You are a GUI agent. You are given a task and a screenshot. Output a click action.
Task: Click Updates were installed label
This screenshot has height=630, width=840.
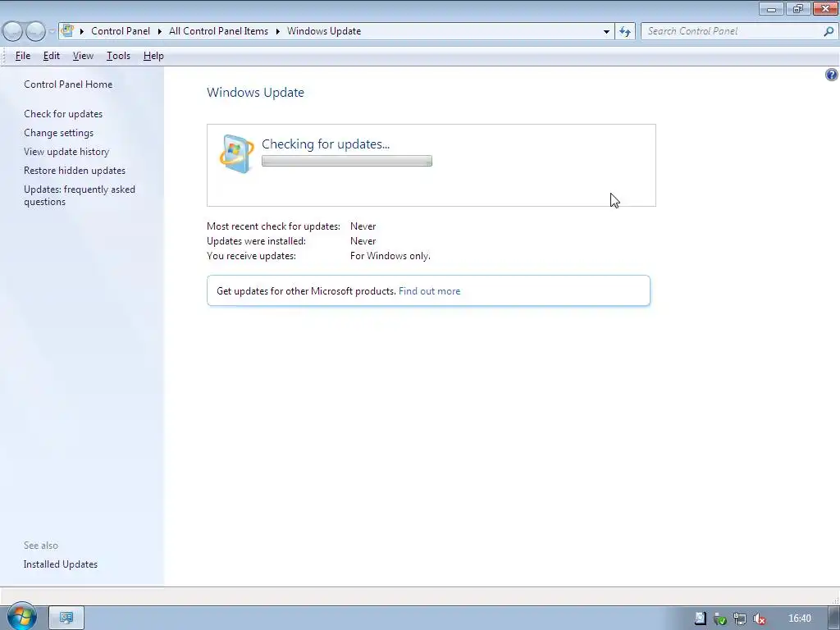point(256,241)
